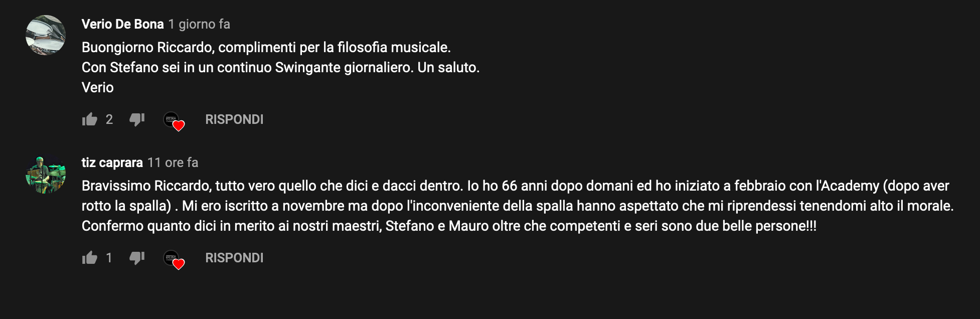Click the like count 2 on the first comment
The image size is (980, 319).
pyautogui.click(x=109, y=119)
